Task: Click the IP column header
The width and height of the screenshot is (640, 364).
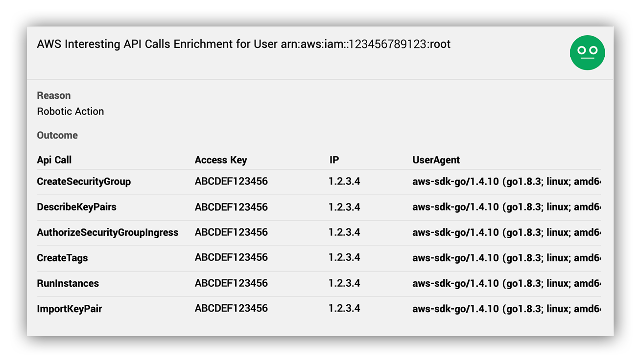Action: (x=334, y=160)
